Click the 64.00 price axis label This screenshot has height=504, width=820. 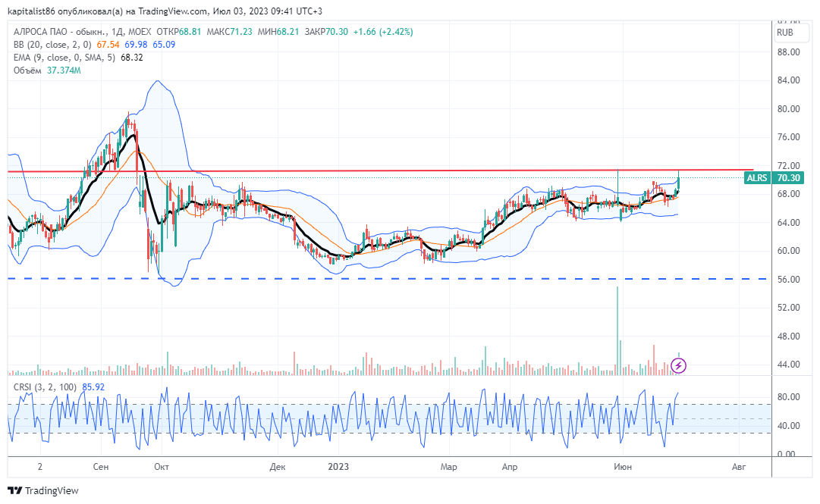click(x=788, y=223)
